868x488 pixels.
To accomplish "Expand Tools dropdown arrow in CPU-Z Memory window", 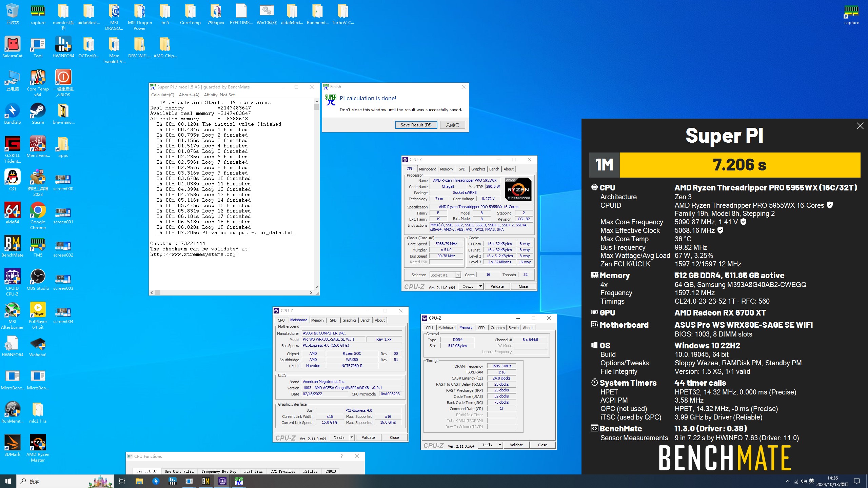I will coord(500,445).
